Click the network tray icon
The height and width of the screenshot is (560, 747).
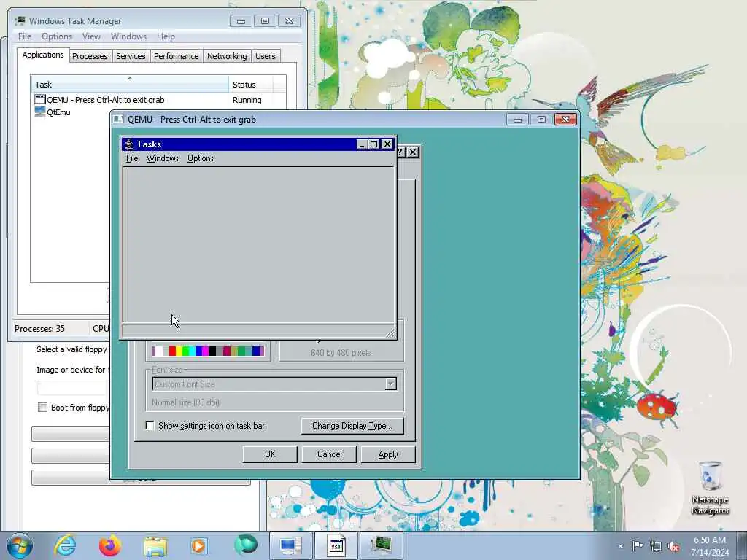pyautogui.click(x=656, y=546)
